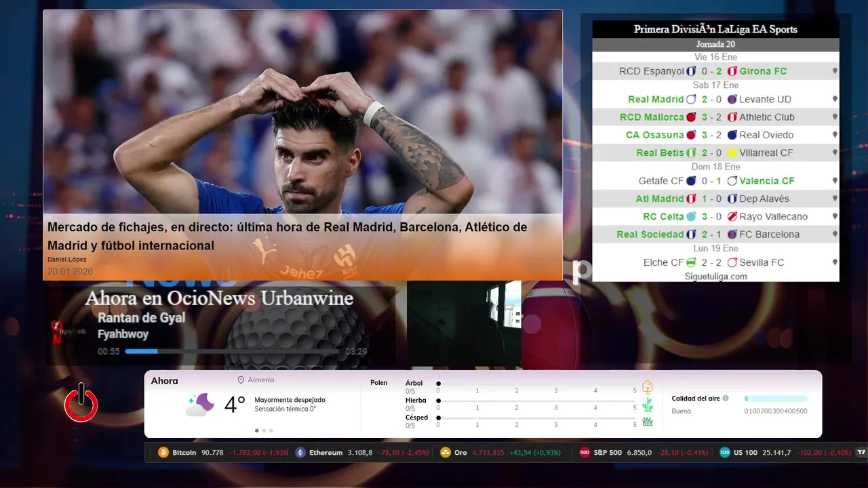Click the 4° temperature reading

point(235,405)
